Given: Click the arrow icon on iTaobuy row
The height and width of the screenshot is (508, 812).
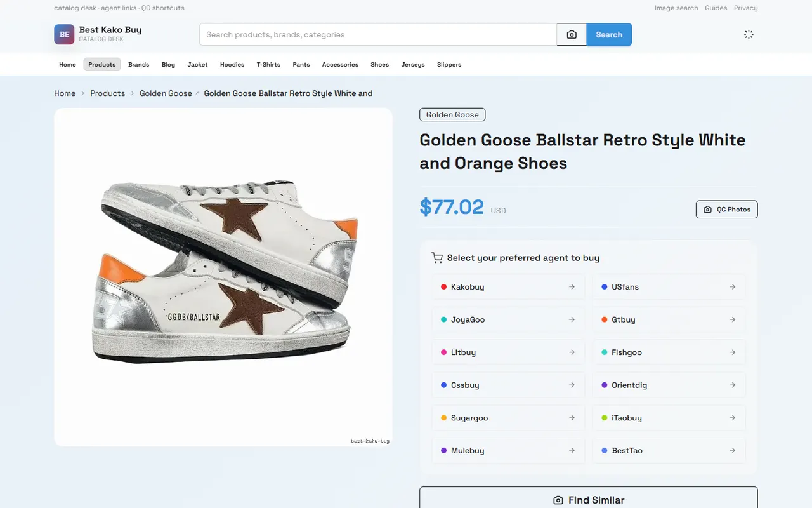Looking at the screenshot, I should pyautogui.click(x=732, y=418).
